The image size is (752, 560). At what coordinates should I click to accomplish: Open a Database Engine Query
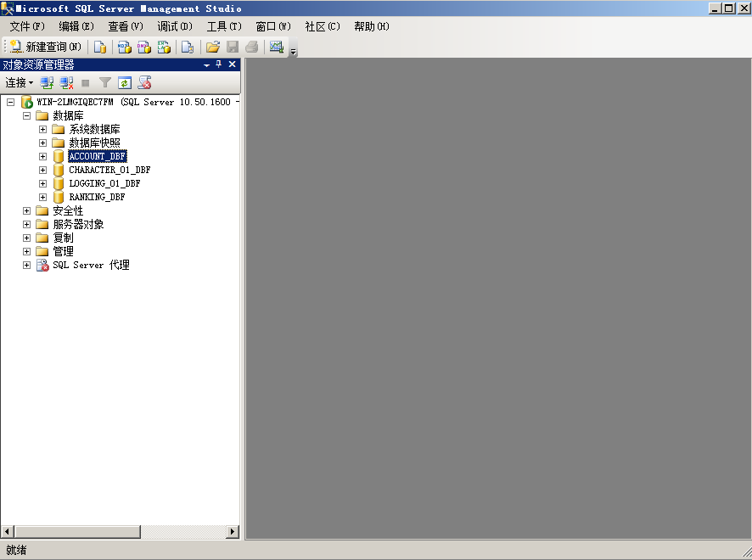pos(100,47)
